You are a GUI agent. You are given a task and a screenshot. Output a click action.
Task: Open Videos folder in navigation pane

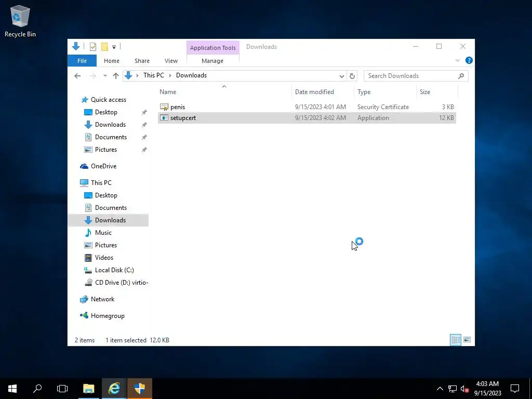104,258
